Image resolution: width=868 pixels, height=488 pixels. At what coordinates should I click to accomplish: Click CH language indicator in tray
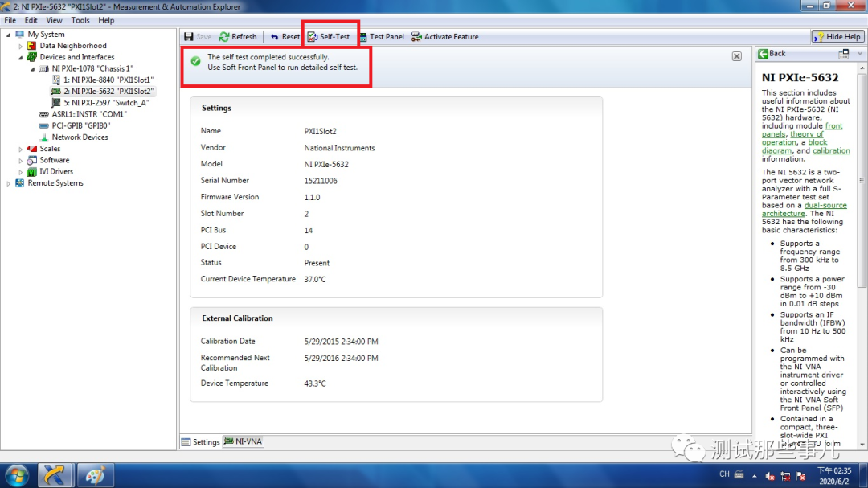[724, 474]
